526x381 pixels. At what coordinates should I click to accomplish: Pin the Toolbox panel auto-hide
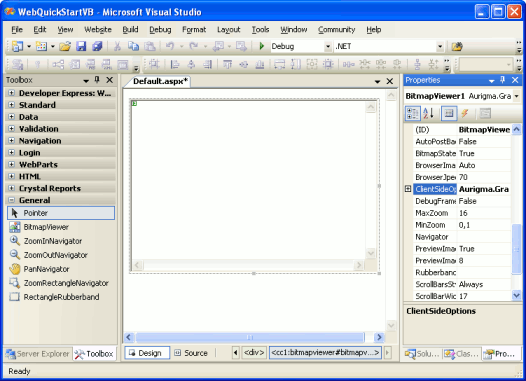pos(97,80)
